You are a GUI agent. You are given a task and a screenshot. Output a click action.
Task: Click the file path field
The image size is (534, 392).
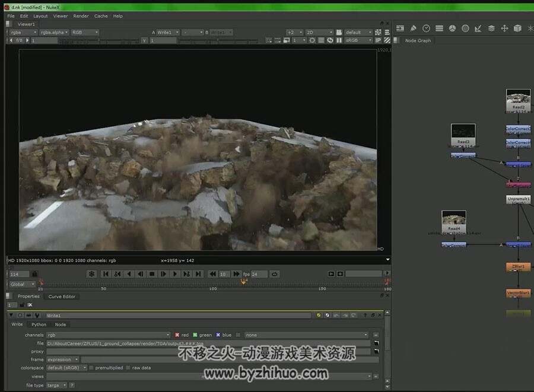point(208,344)
